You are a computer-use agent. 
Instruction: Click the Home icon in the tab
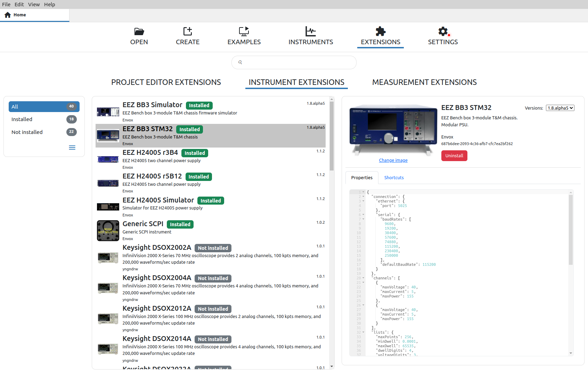pyautogui.click(x=8, y=15)
